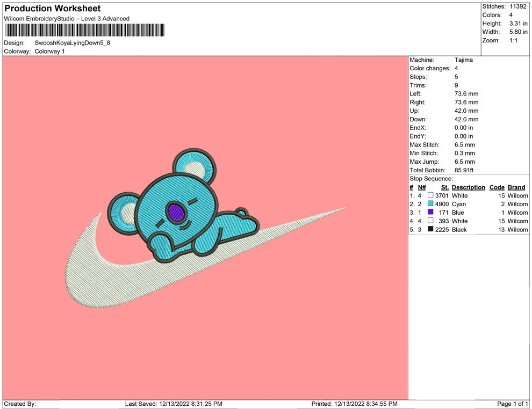The height and width of the screenshot is (409, 532).
Task: Click the Stitches count 11392
Action: 519,6
